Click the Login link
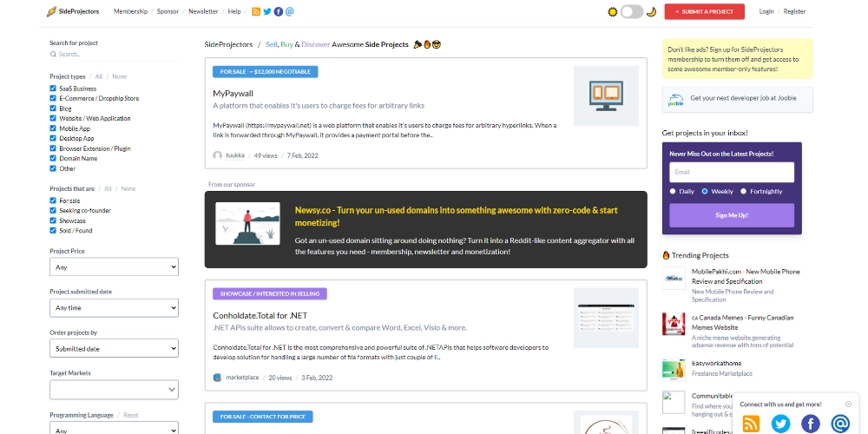Viewport: 868px width, 434px height. (766, 11)
